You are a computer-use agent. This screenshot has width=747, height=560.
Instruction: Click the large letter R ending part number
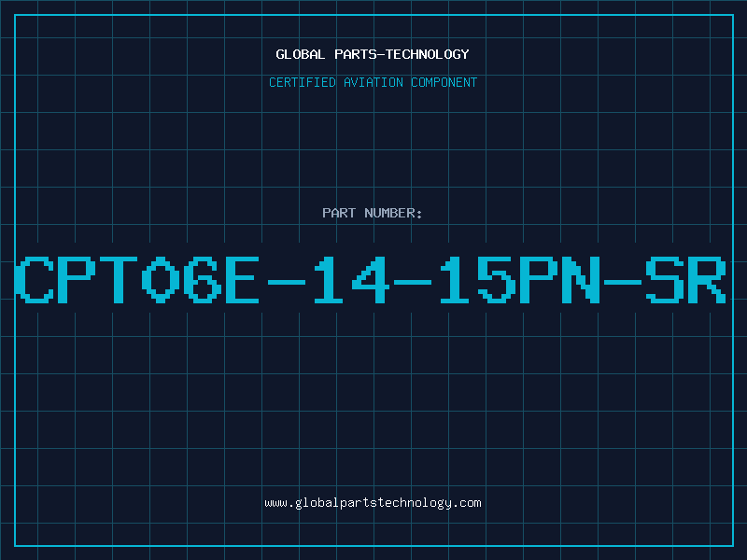[x=707, y=280]
